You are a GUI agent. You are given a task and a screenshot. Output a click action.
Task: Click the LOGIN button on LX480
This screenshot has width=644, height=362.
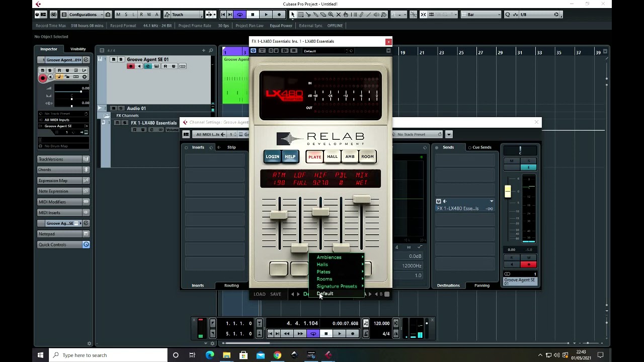pyautogui.click(x=272, y=157)
